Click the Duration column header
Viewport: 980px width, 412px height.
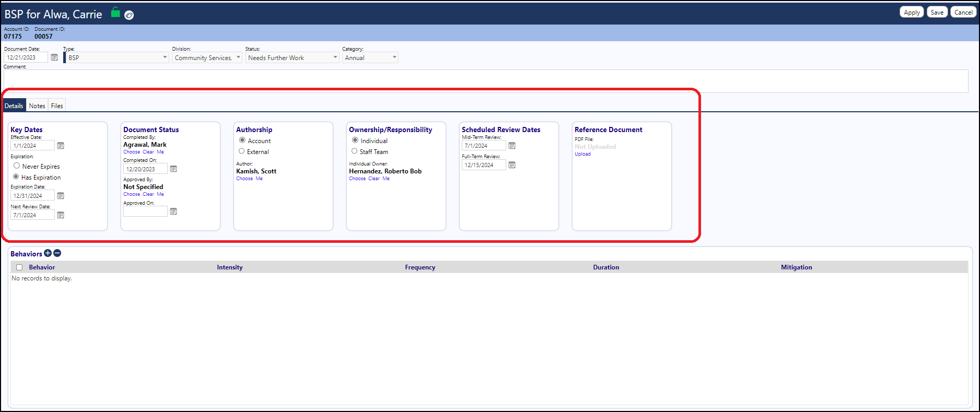pyautogui.click(x=606, y=267)
